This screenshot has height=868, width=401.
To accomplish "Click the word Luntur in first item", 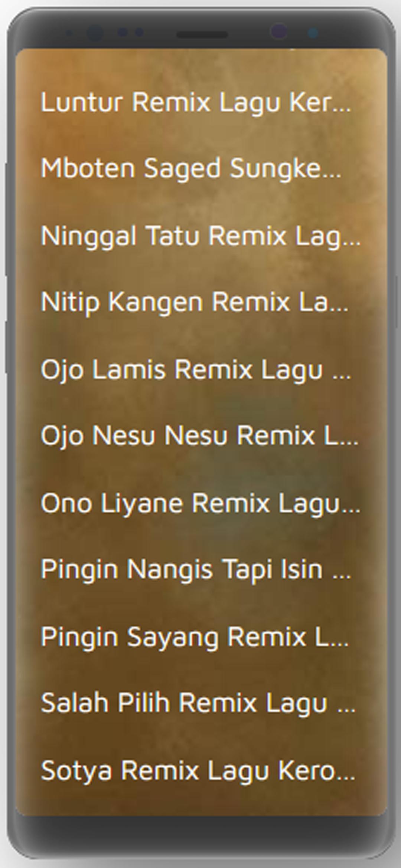I will click(x=82, y=102).
